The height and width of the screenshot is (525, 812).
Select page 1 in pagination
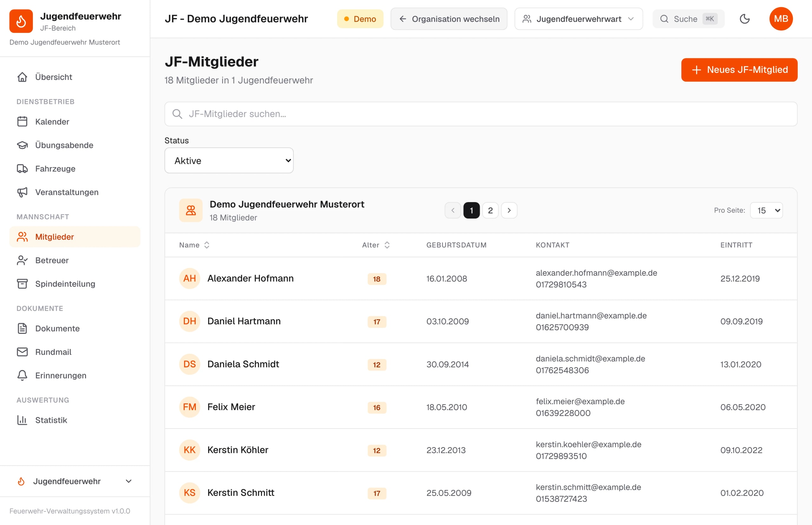click(471, 211)
